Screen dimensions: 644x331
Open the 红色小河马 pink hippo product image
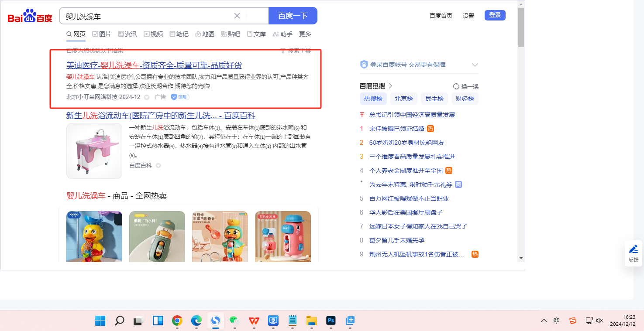(x=283, y=236)
